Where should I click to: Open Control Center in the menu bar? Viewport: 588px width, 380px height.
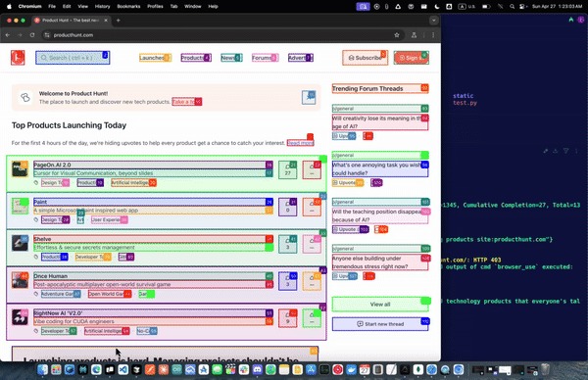[522, 7]
